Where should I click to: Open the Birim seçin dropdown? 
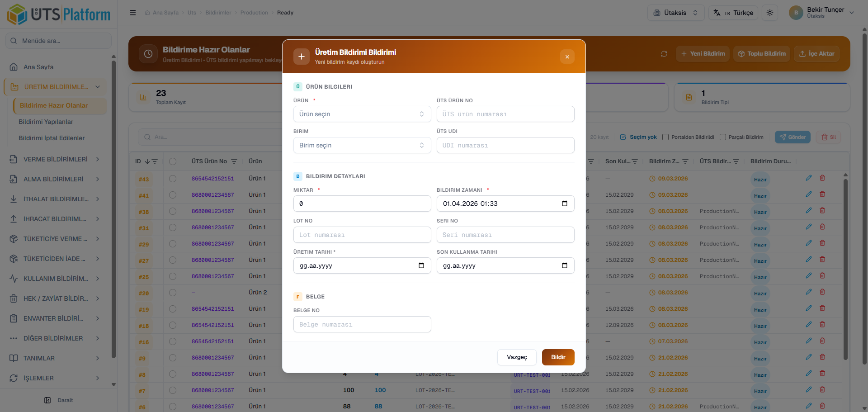click(362, 145)
